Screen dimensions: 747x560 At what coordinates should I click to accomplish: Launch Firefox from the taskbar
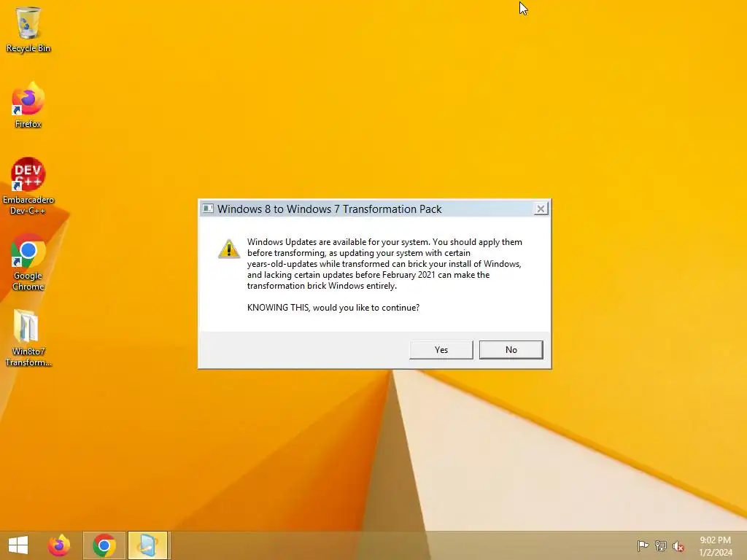pos(59,545)
